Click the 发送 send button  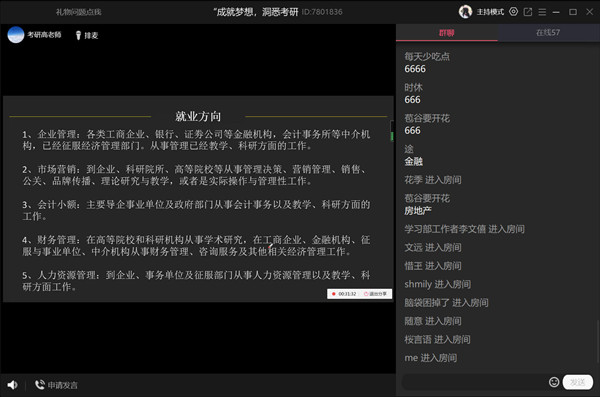pos(577,382)
